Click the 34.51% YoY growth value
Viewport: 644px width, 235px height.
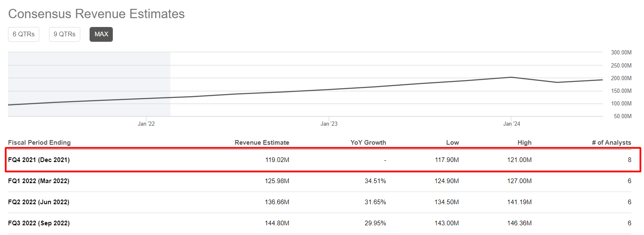pyautogui.click(x=375, y=181)
